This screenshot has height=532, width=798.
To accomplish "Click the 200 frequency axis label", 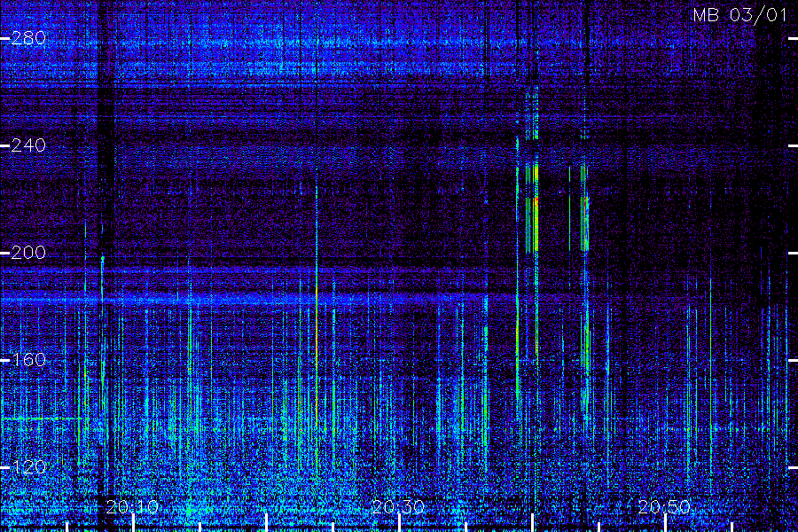I will tap(28, 253).
